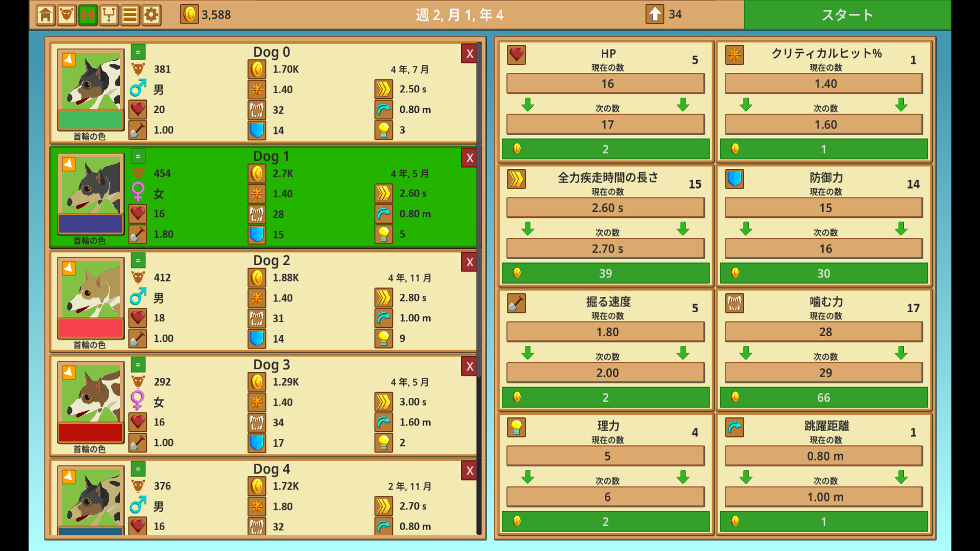
Task: Select the dumbbell training tab
Action: coord(88,15)
